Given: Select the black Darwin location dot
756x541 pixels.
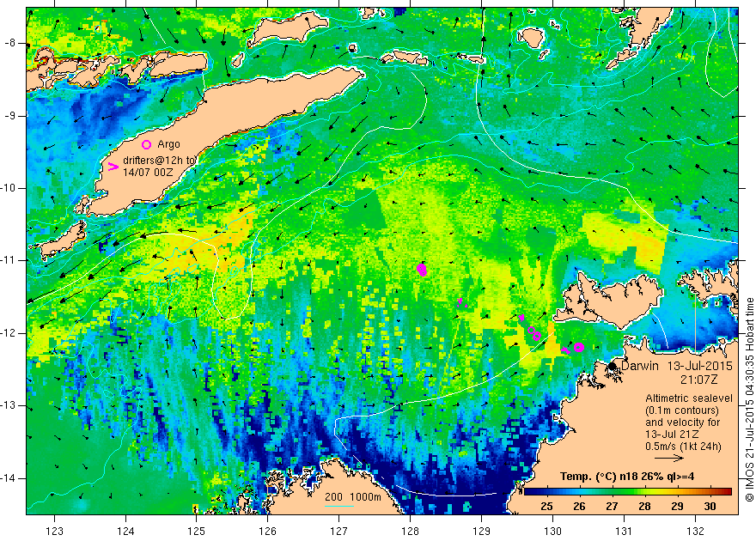Looking at the screenshot, I should click(612, 366).
